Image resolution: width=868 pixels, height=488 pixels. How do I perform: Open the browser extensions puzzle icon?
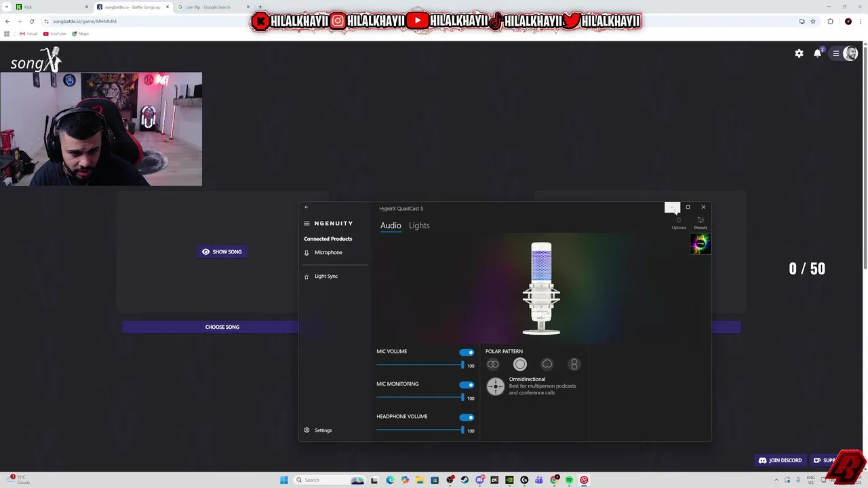[x=831, y=21]
